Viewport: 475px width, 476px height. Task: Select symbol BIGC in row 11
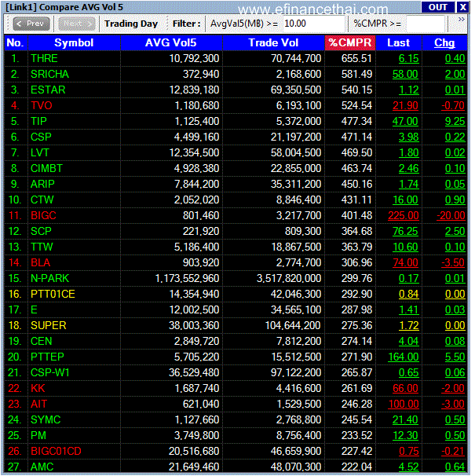(x=43, y=215)
